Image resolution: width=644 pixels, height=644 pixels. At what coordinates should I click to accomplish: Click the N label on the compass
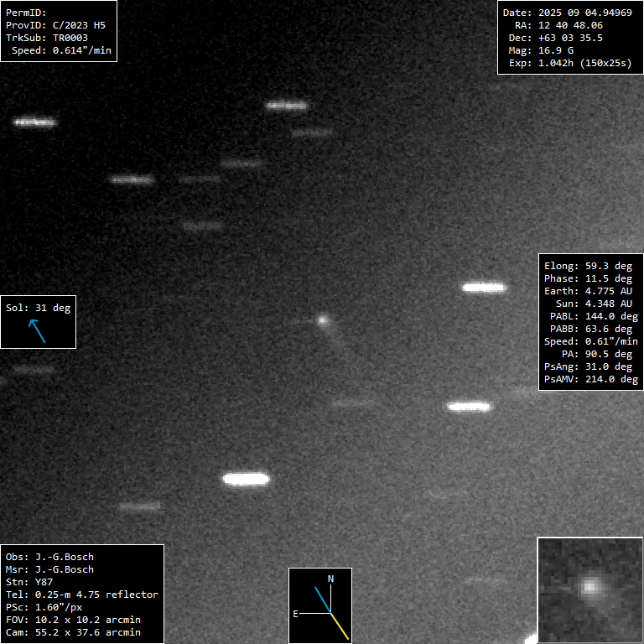pos(330,579)
